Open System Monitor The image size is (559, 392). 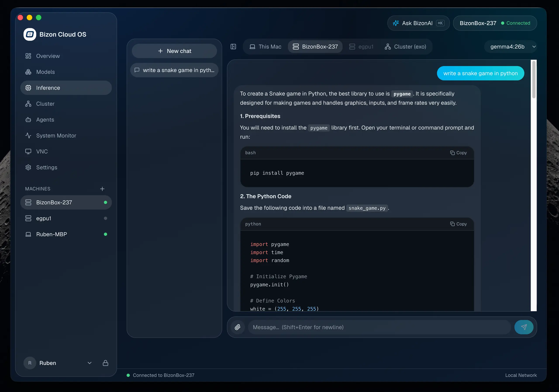click(x=66, y=136)
